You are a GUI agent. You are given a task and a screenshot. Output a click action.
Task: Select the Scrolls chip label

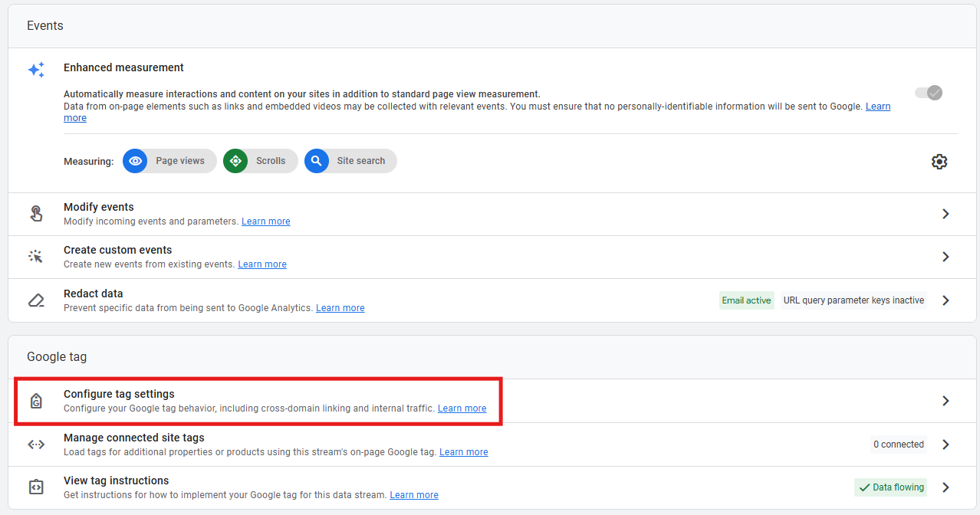pos(271,161)
